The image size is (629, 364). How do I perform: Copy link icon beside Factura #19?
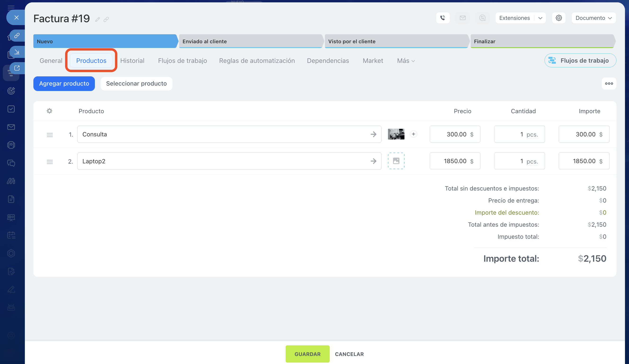pyautogui.click(x=106, y=19)
